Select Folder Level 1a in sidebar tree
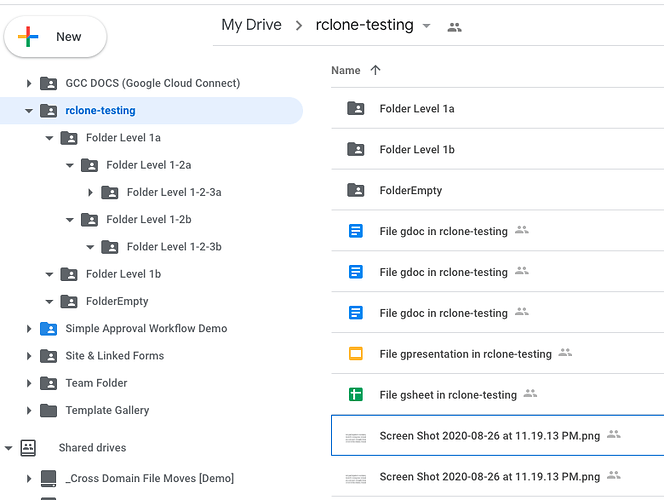Screen dimensions: 664x500 coord(123,138)
